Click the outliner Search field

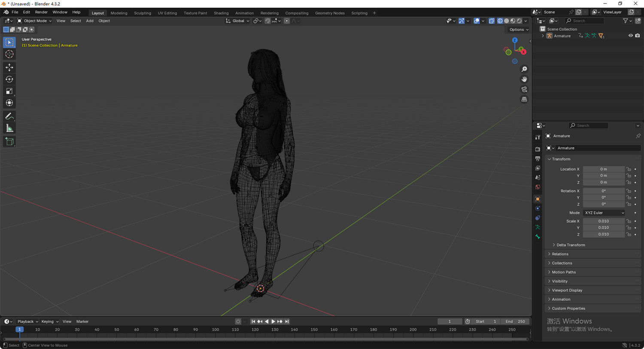click(x=585, y=21)
